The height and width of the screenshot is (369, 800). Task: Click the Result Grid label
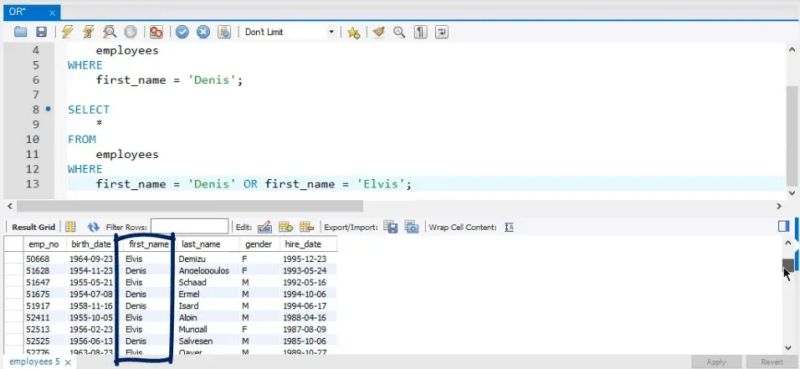(x=33, y=227)
